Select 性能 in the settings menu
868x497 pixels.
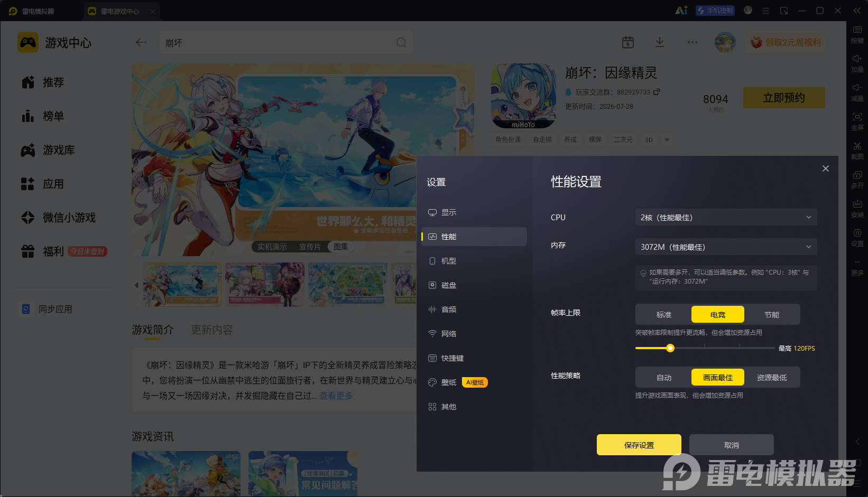[474, 237]
